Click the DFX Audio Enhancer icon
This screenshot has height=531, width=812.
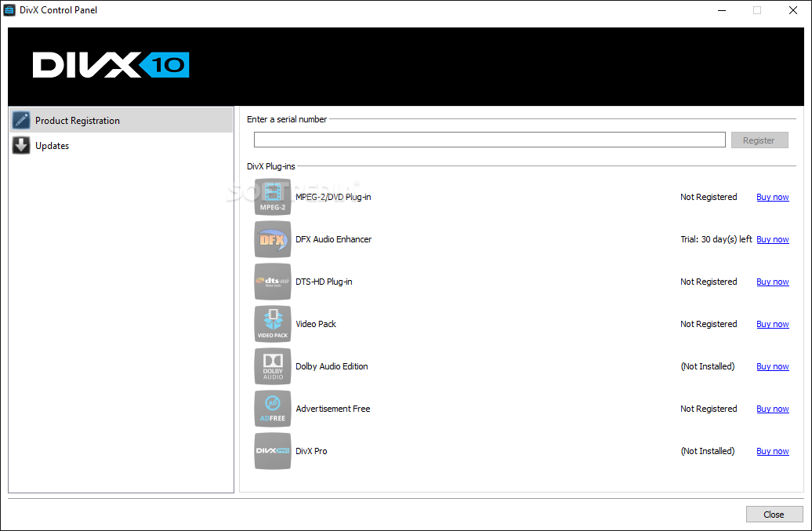coord(273,239)
